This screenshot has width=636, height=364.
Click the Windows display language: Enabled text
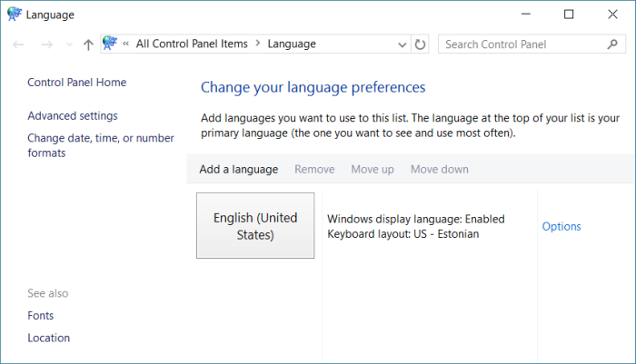(x=416, y=219)
